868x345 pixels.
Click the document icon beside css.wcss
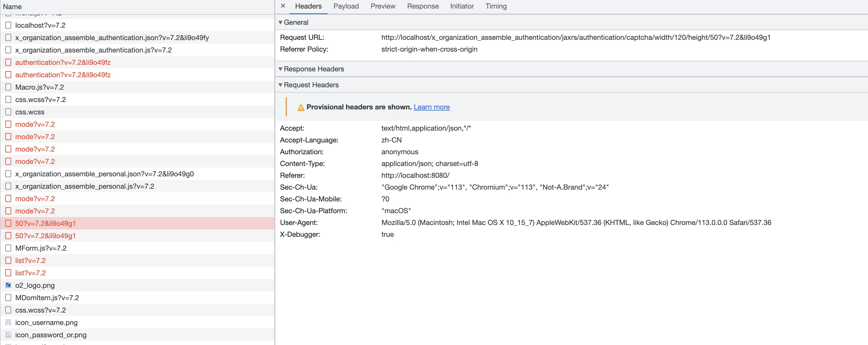(x=9, y=111)
